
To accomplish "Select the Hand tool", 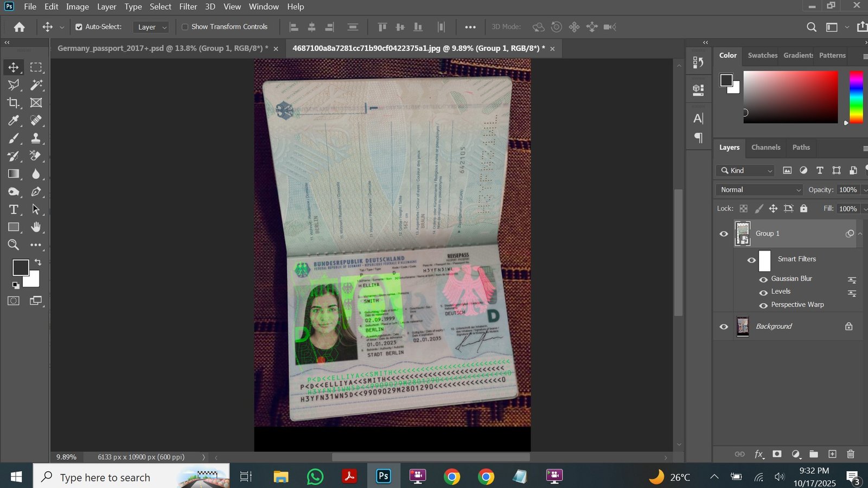I will point(36,227).
